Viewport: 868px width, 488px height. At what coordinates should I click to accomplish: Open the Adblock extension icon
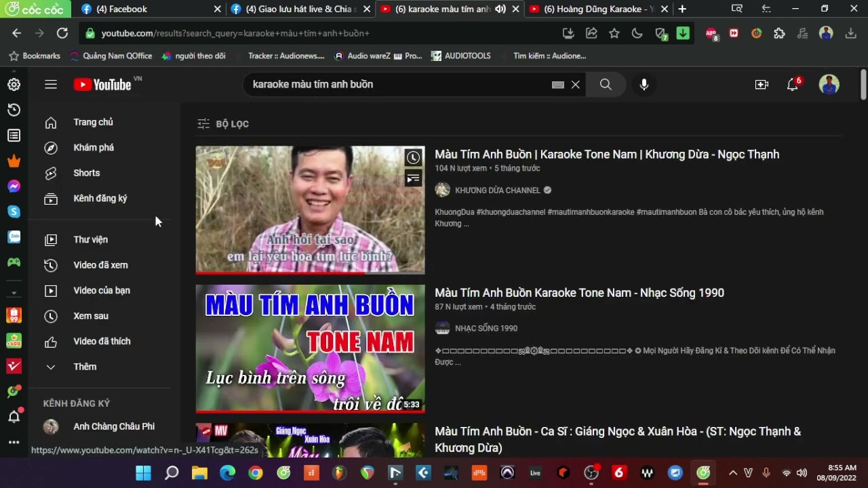[x=711, y=33]
